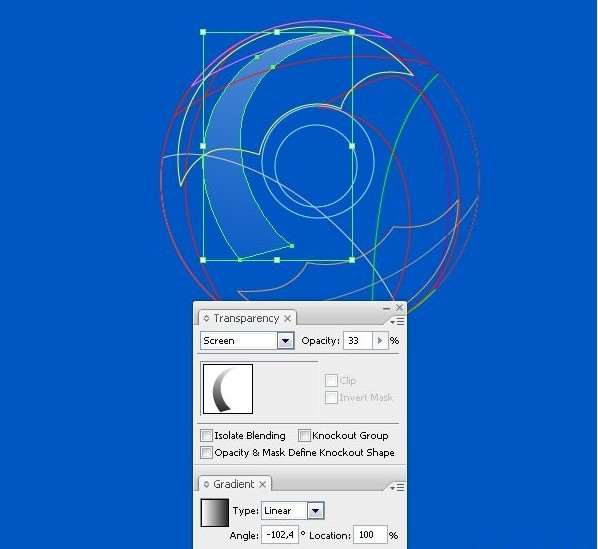Cycle Gradient panel view via double-arrow icon
Viewport: 598px width, 549px height.
(206, 484)
